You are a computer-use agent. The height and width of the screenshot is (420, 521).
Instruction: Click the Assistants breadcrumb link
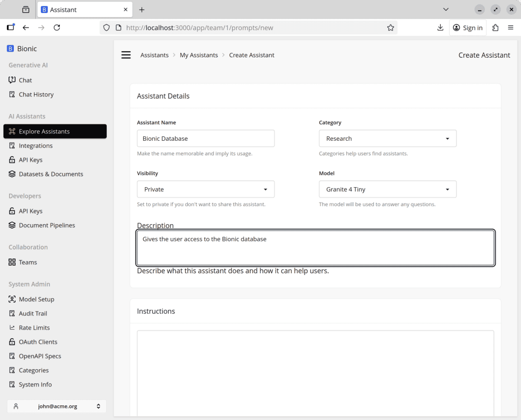point(154,55)
